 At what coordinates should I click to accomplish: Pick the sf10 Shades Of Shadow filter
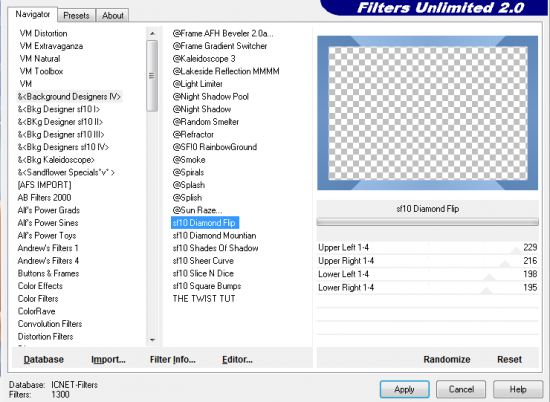tap(215, 248)
